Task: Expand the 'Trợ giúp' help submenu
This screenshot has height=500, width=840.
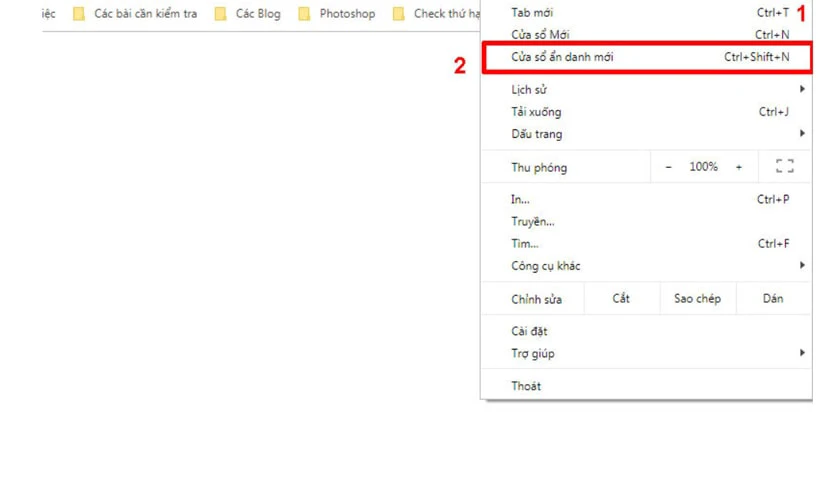Action: 646,354
